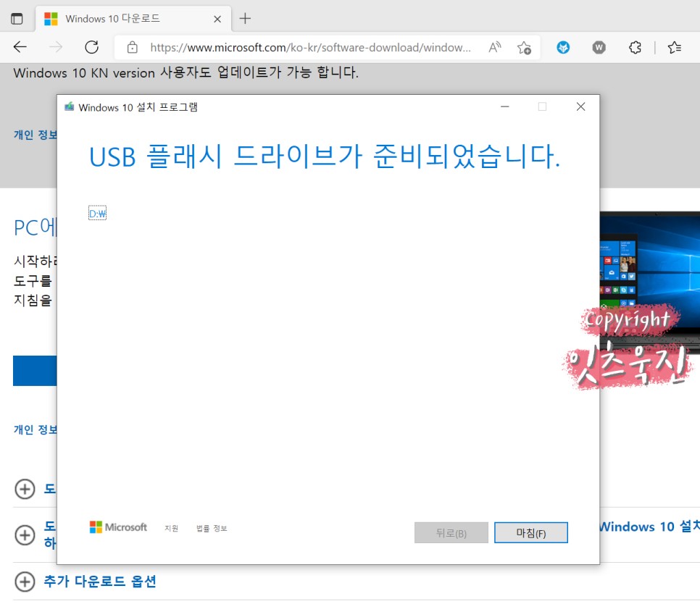
Task: Open the Extensions puzzle icon
Action: 635,47
